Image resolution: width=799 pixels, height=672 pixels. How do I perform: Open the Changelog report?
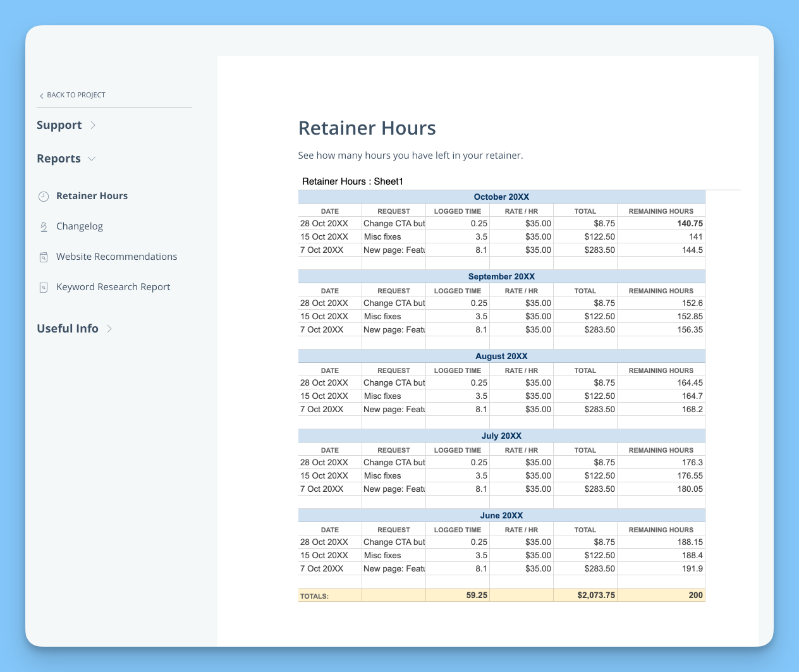(x=80, y=226)
